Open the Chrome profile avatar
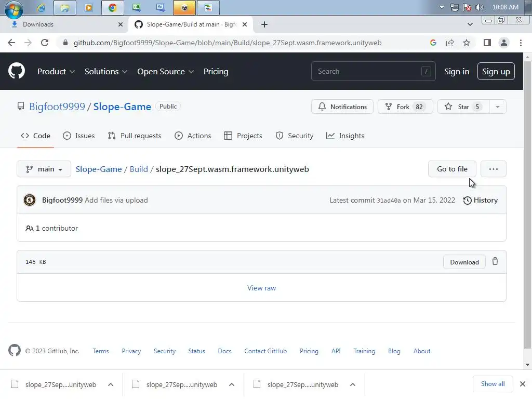This screenshot has height=399, width=532. pos(504,43)
